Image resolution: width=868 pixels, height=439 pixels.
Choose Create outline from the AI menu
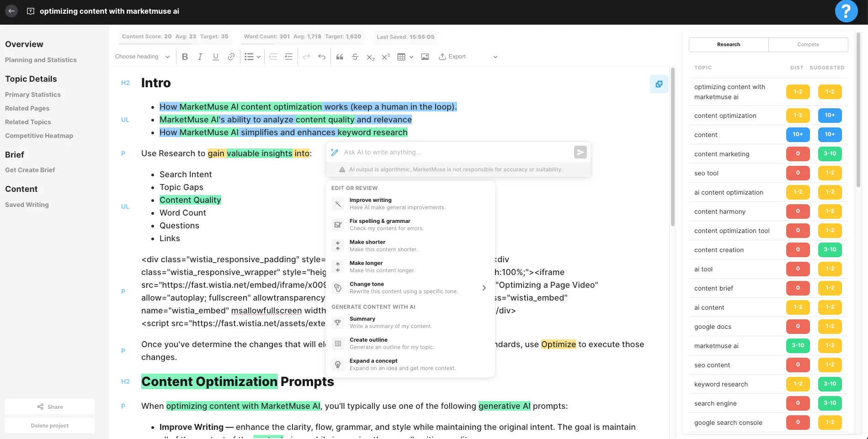368,343
